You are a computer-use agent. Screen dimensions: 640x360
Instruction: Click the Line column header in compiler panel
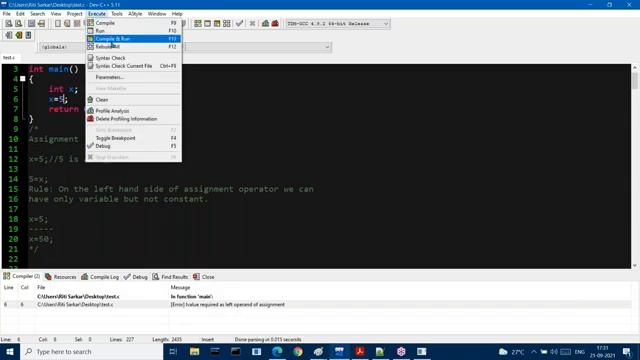coord(9,287)
